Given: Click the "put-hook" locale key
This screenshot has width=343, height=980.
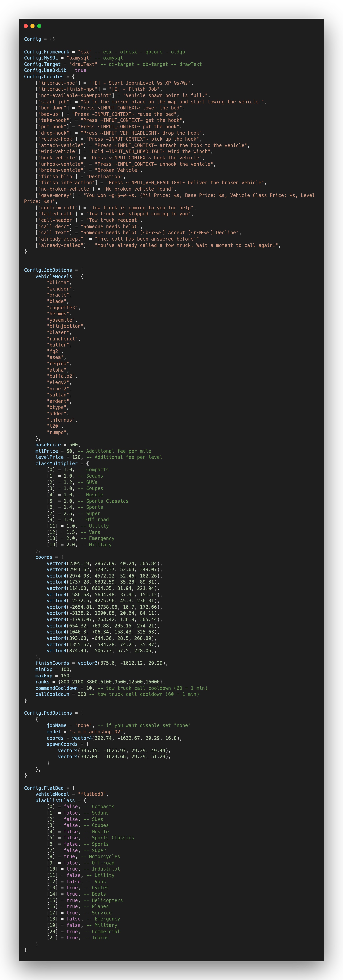Looking at the screenshot, I should pyautogui.click(x=54, y=127).
